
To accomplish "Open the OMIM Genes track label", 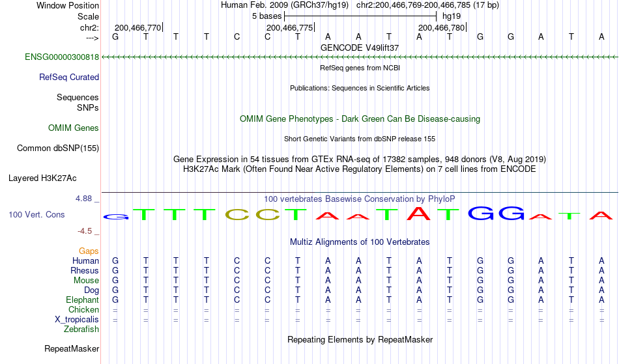I will click(x=73, y=128).
